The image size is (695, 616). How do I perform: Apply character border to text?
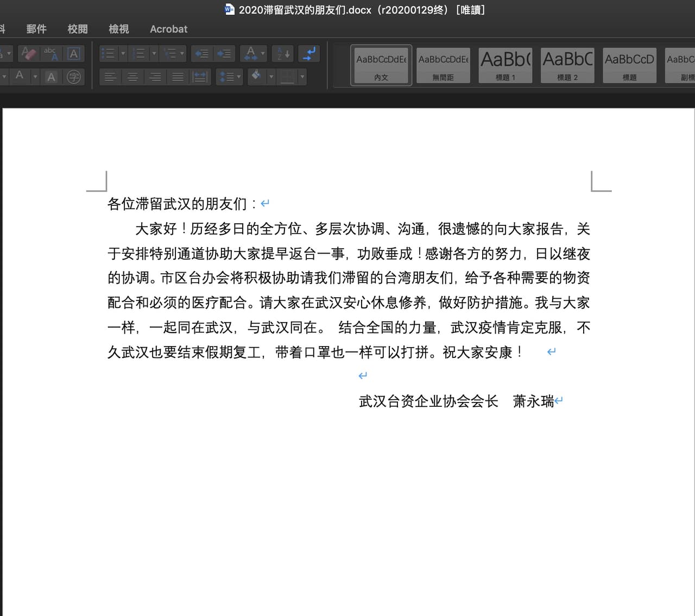click(74, 53)
